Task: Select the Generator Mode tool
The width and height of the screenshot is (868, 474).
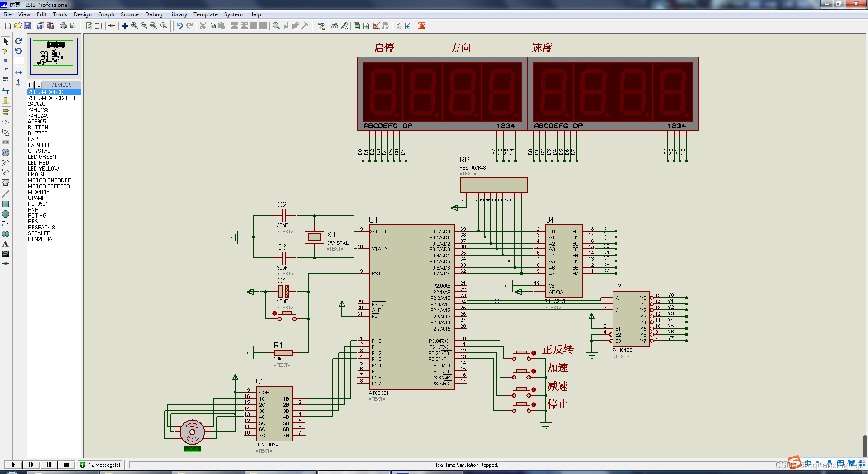Action: pyautogui.click(x=5, y=152)
